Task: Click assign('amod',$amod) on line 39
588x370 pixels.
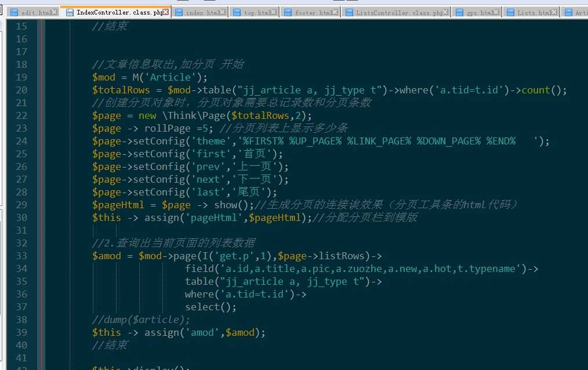Action: [x=202, y=332]
